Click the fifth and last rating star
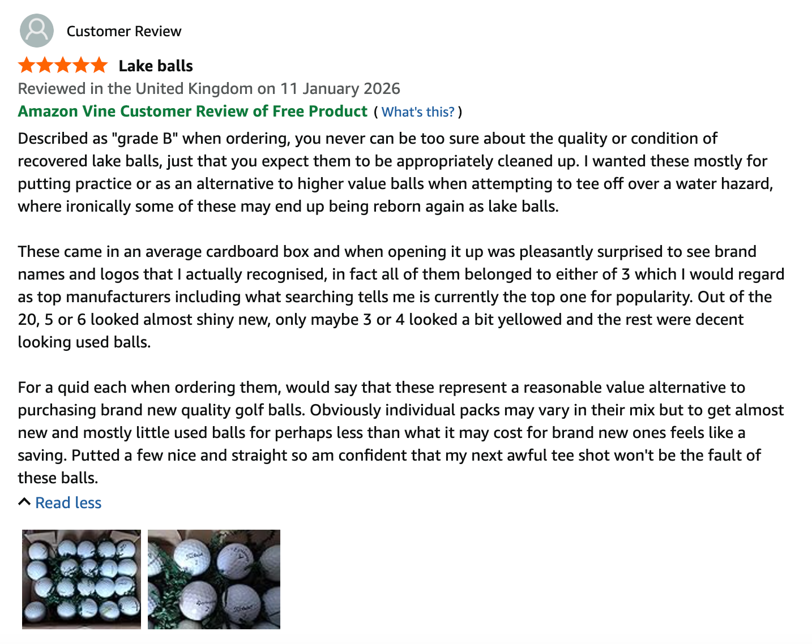 99,66
